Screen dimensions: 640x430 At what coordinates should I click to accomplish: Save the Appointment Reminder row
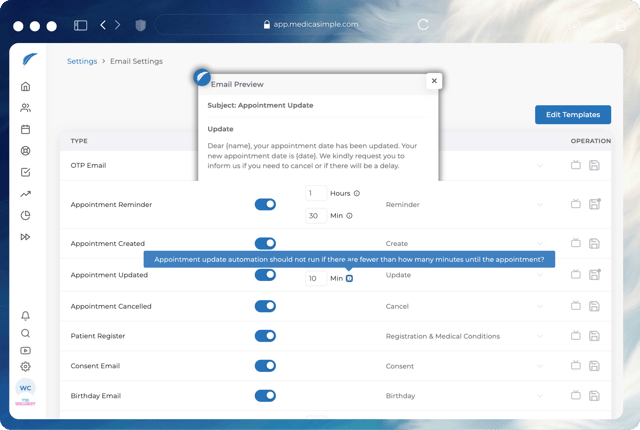click(594, 204)
